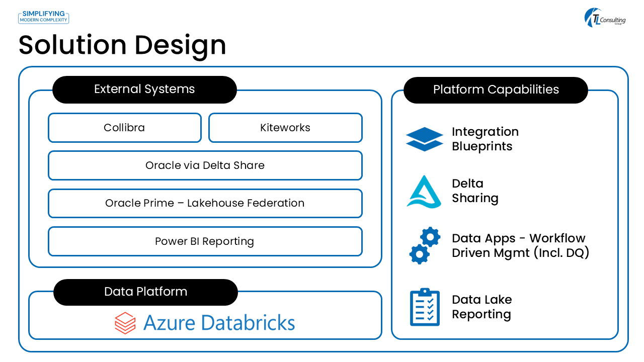Click the Databricks red stacked logo icon
The image size is (644, 362).
point(125,323)
